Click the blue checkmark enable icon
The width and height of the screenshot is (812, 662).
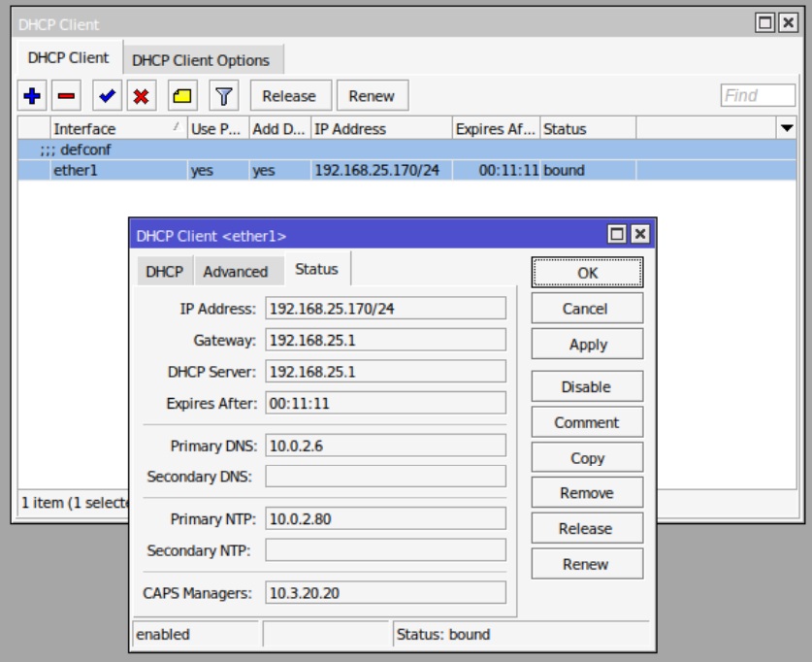tap(107, 96)
